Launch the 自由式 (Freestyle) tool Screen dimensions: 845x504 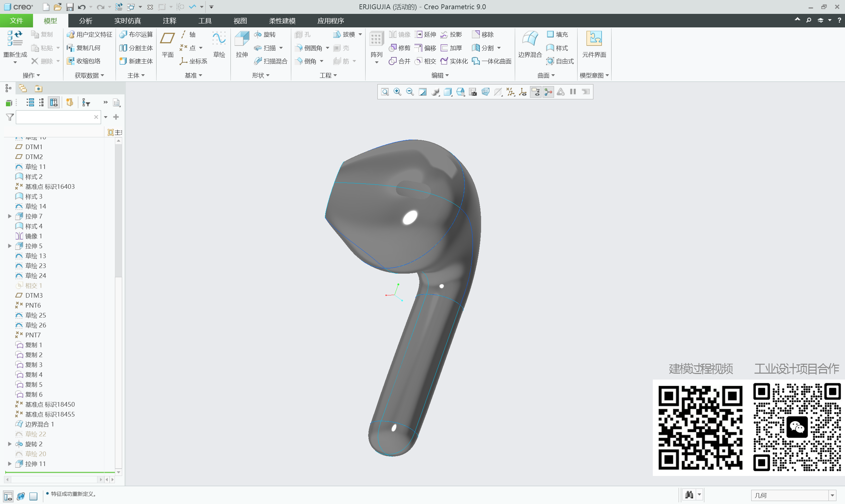(x=559, y=61)
